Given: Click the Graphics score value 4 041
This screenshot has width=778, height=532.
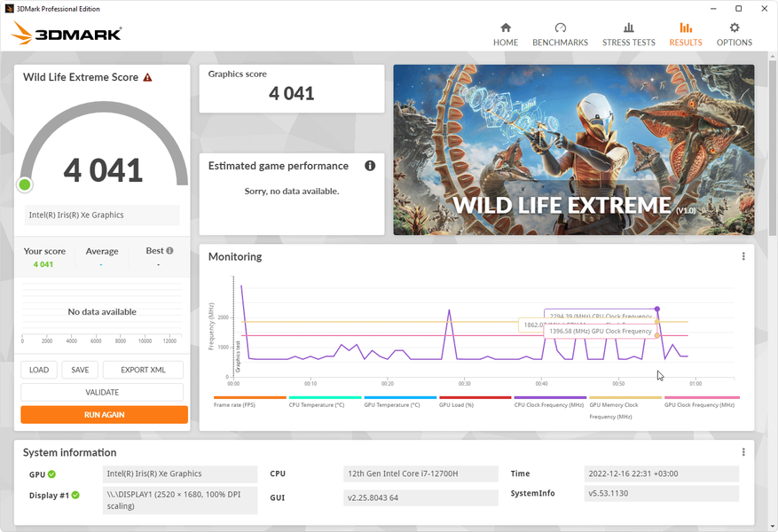Looking at the screenshot, I should coord(292,93).
